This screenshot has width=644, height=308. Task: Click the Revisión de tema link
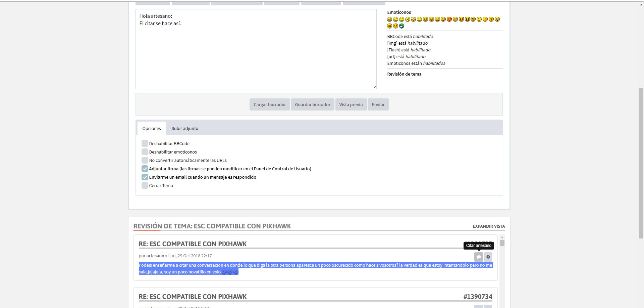(404, 74)
